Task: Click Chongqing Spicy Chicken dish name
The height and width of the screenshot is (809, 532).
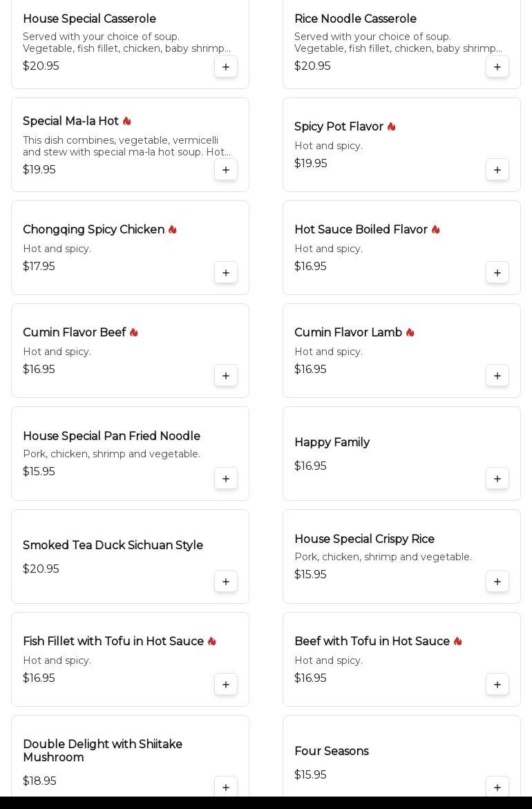Action: pos(93,229)
